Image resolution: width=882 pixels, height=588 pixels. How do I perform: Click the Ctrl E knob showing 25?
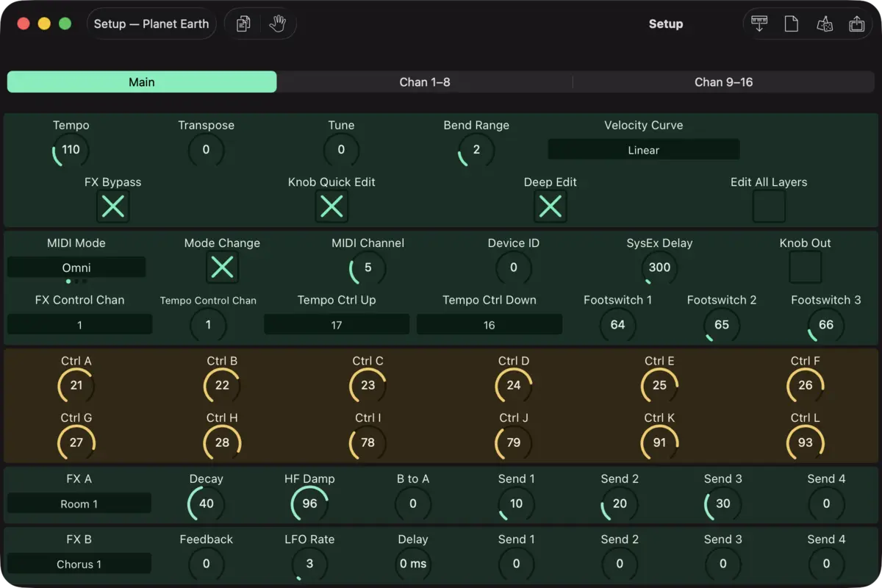pos(659,385)
